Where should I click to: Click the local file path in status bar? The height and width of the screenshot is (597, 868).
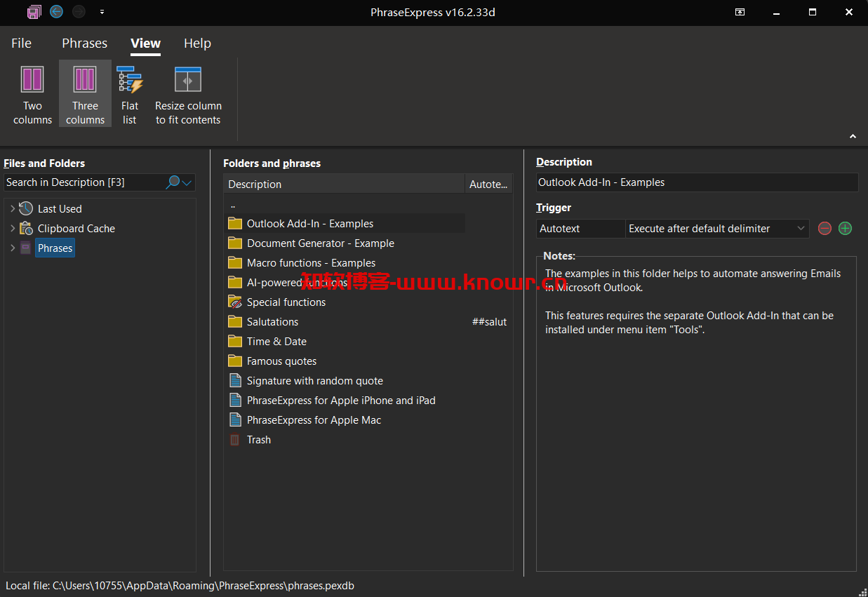pos(180,586)
